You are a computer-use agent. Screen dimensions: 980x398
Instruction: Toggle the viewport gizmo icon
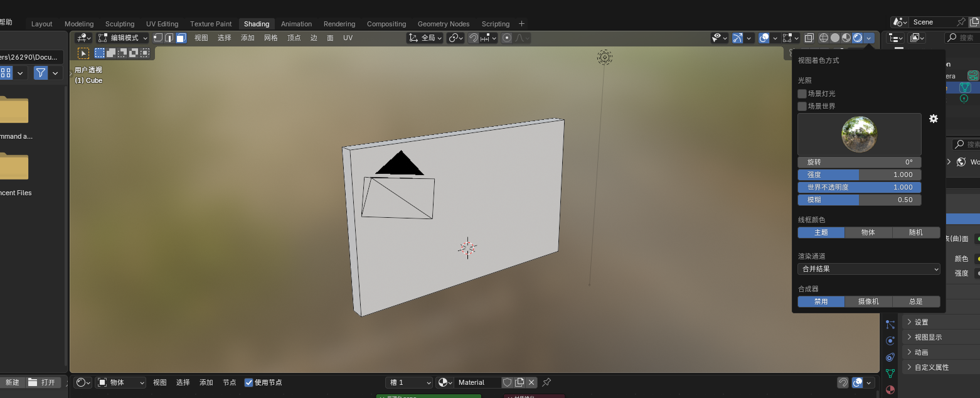738,38
